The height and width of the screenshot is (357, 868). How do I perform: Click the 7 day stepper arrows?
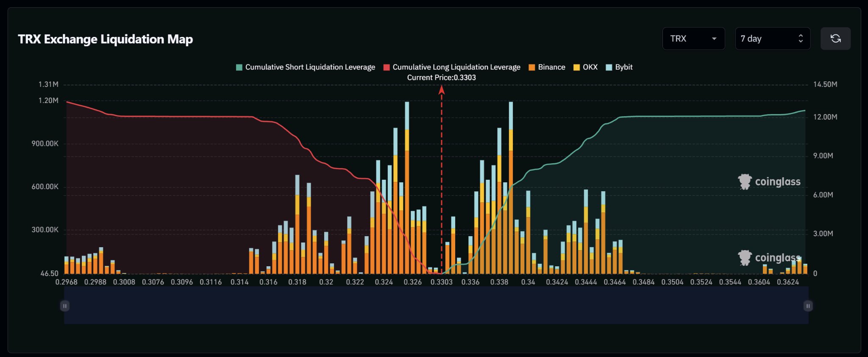801,39
